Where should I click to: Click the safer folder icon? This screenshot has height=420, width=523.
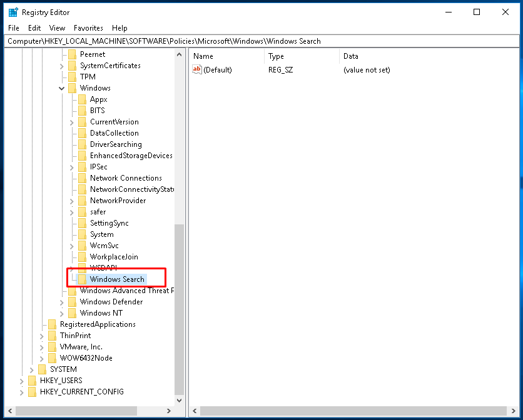pos(82,212)
